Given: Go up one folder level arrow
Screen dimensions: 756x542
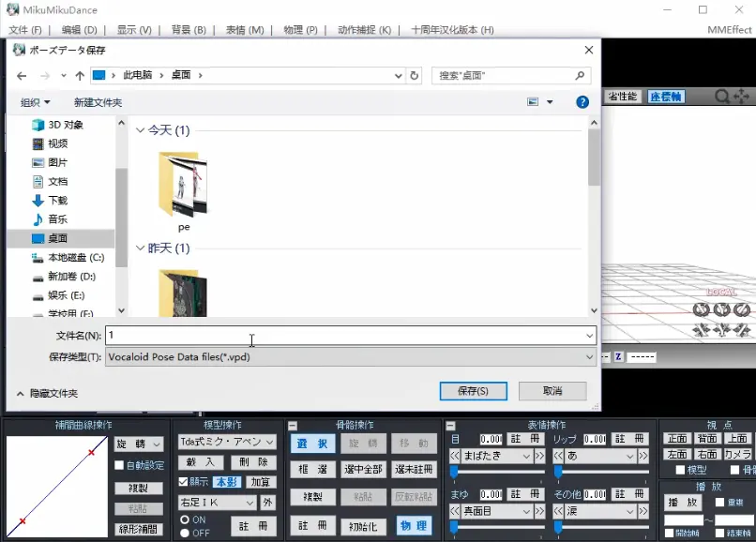Looking at the screenshot, I should pos(80,76).
